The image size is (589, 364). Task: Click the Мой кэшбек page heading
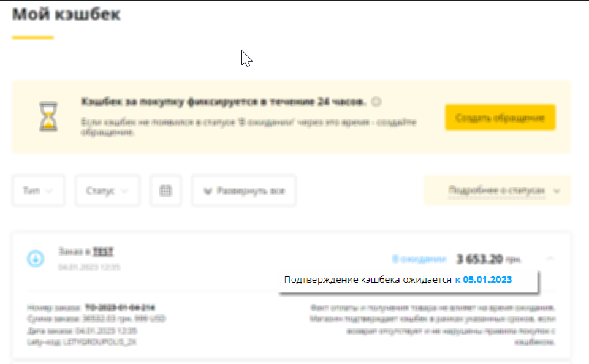[x=66, y=14]
